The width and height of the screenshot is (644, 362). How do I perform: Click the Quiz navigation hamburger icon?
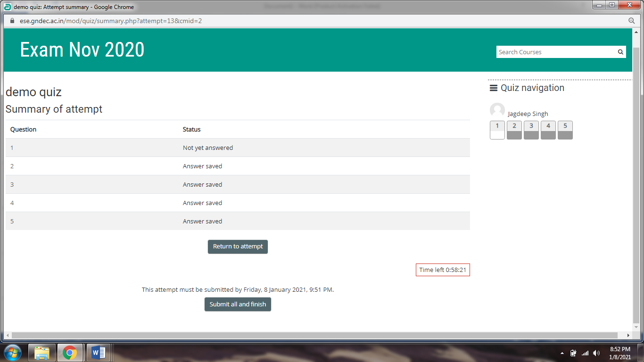(x=494, y=88)
